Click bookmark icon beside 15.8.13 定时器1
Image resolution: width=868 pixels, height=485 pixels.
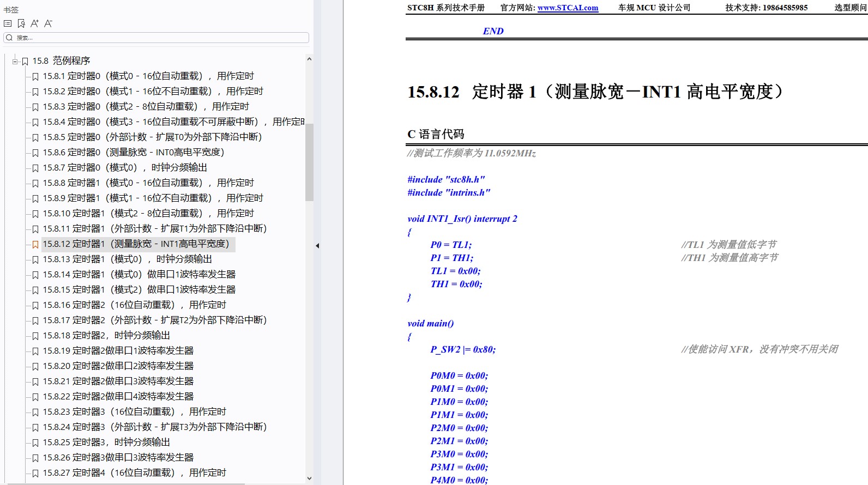(35, 259)
